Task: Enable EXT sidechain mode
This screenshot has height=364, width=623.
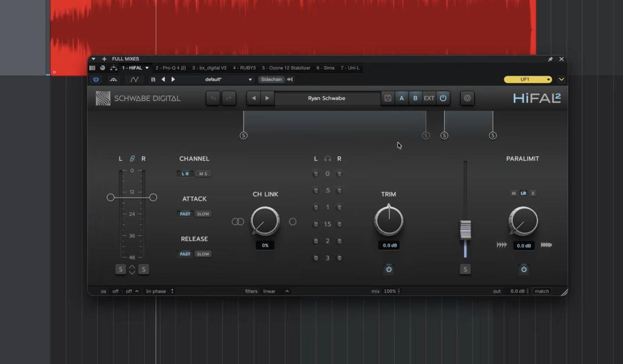Action: 429,98
